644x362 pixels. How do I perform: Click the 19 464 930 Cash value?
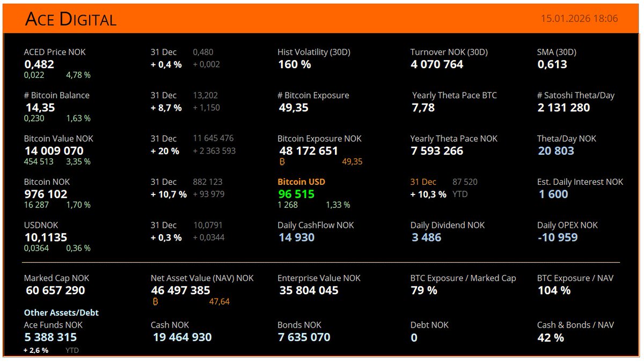(x=182, y=337)
